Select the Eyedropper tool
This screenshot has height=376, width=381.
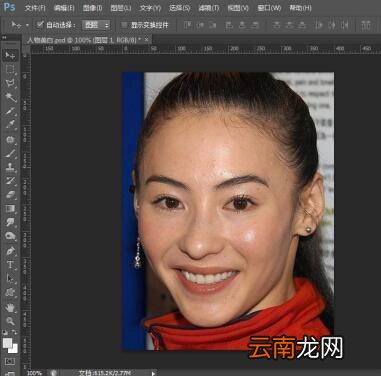pyautogui.click(x=10, y=125)
